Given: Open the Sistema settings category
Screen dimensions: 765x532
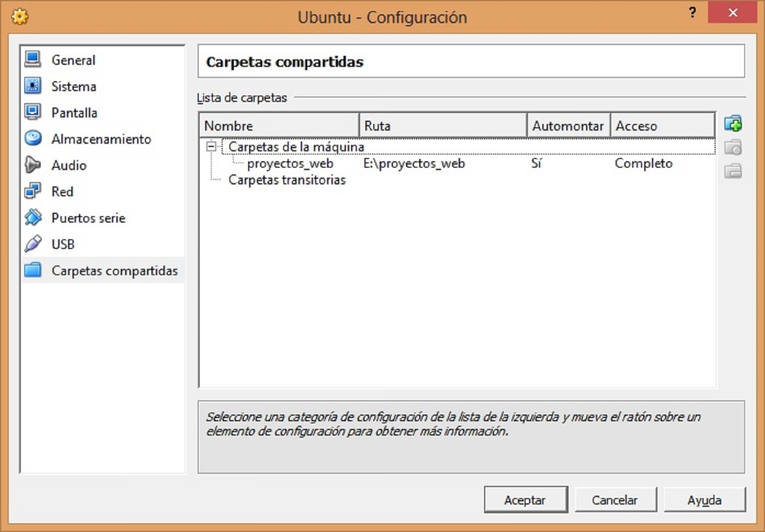Looking at the screenshot, I should click(x=74, y=86).
